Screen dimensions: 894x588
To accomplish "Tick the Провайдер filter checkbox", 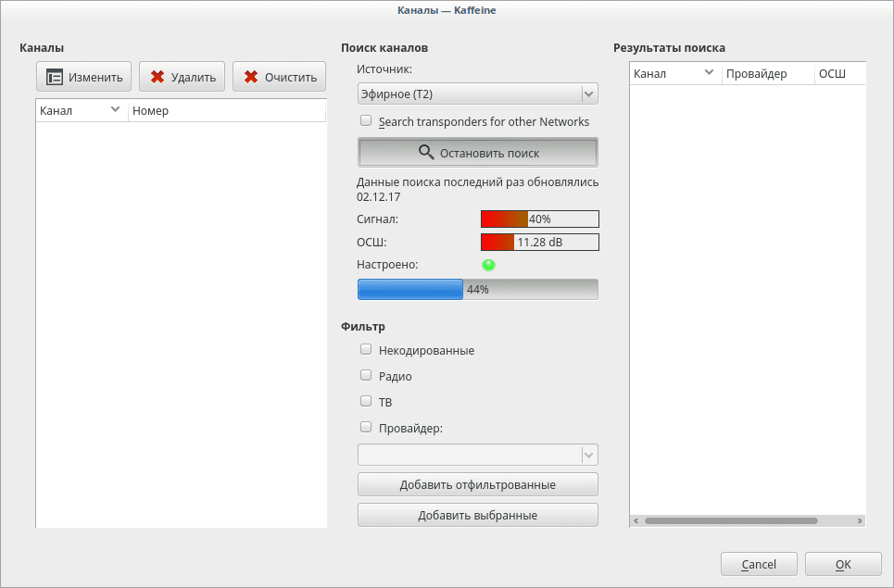I will click(x=366, y=428).
